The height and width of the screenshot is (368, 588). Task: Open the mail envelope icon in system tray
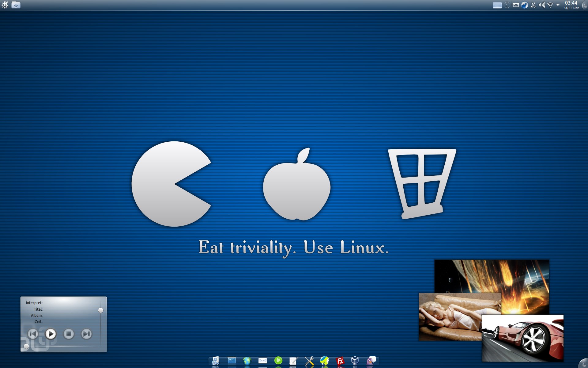516,5
